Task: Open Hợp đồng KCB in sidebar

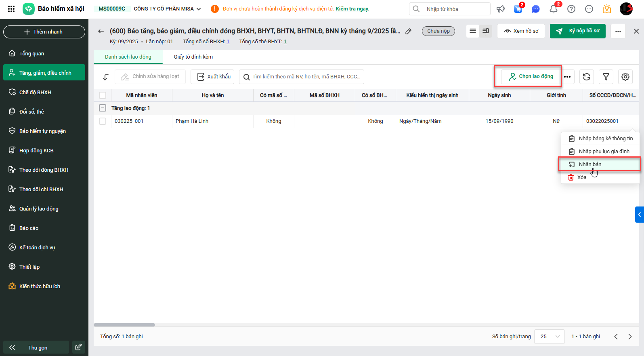Action: (x=44, y=150)
